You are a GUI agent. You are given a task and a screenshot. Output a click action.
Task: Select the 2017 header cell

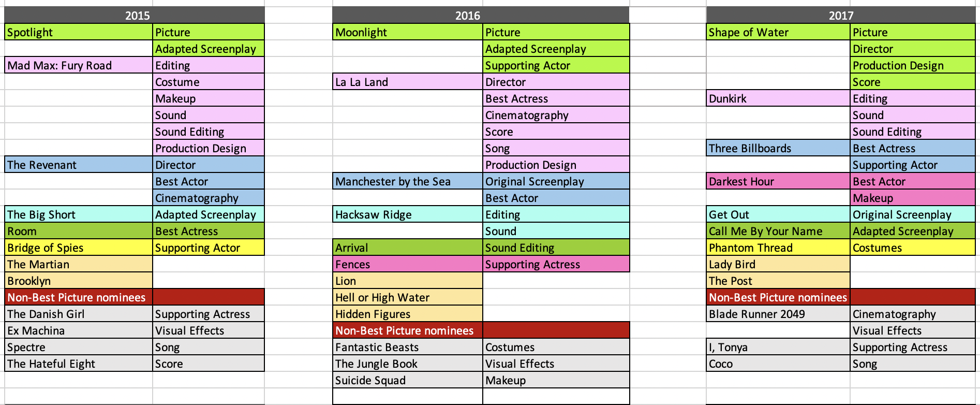[x=840, y=15]
